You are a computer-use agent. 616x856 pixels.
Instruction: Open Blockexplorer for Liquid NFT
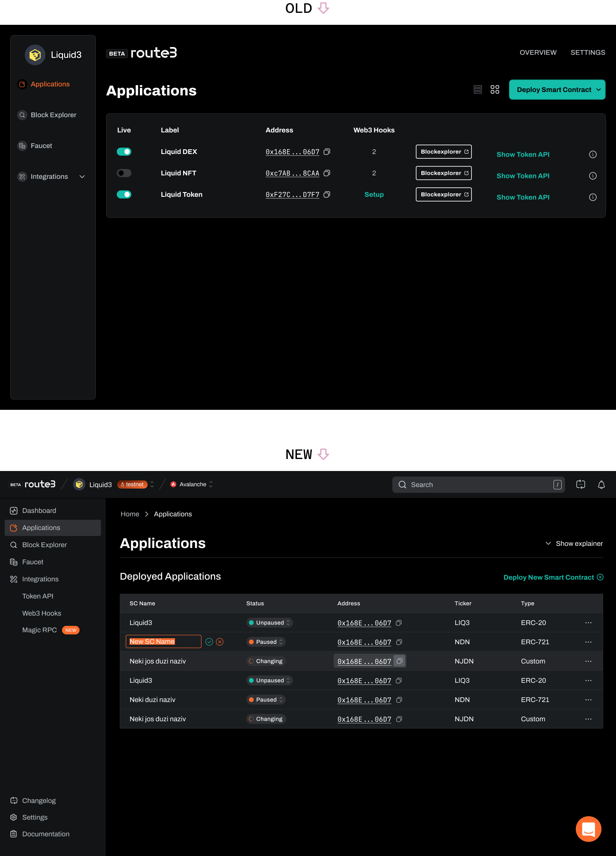444,173
